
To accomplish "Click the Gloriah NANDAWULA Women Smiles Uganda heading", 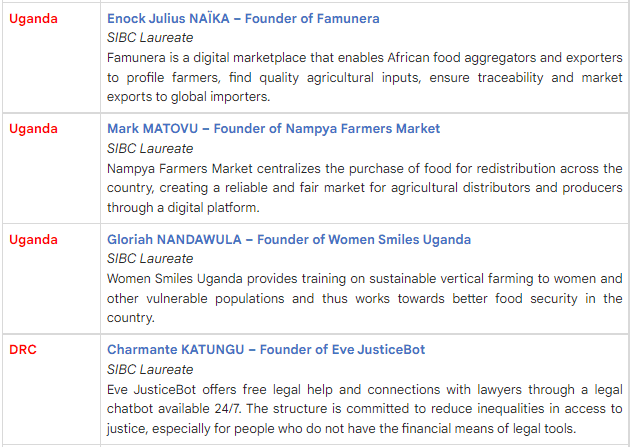I will 289,239.
